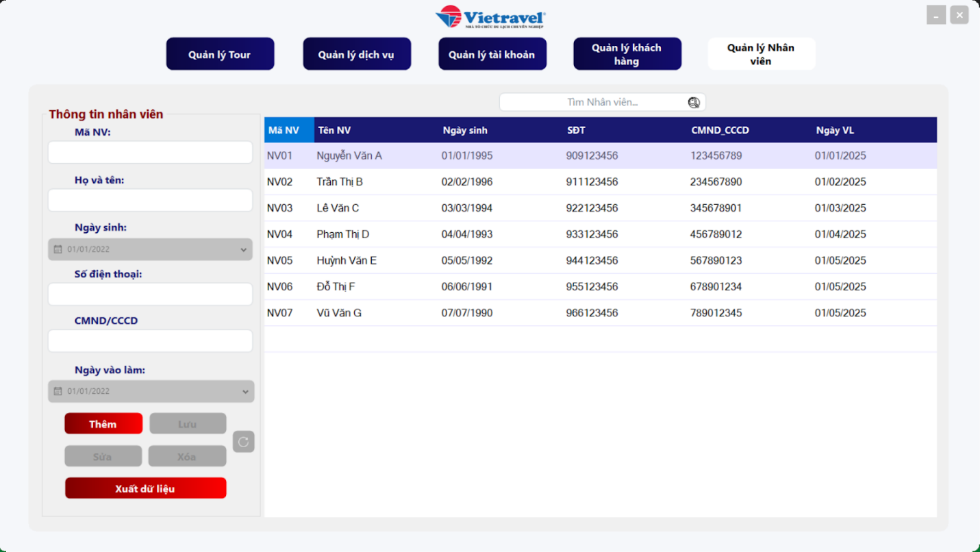This screenshot has width=980, height=552.
Task: Click birth date 04/04/1993
Action: (467, 234)
